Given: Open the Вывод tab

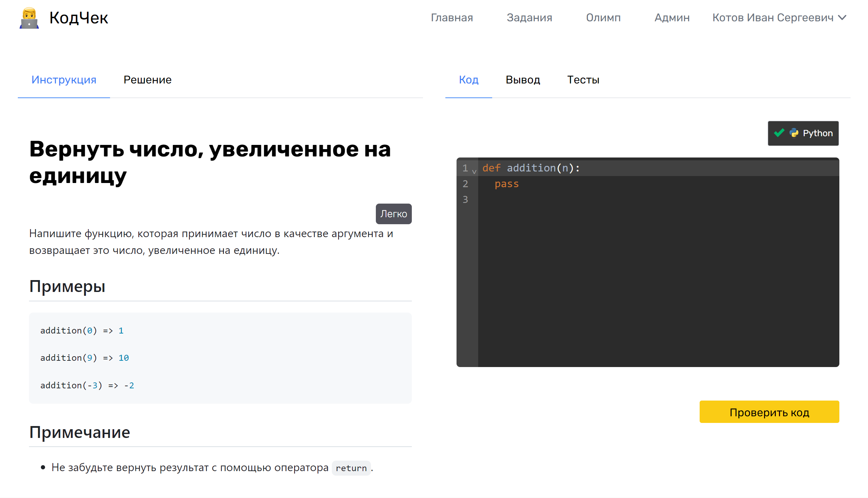Looking at the screenshot, I should (x=523, y=80).
